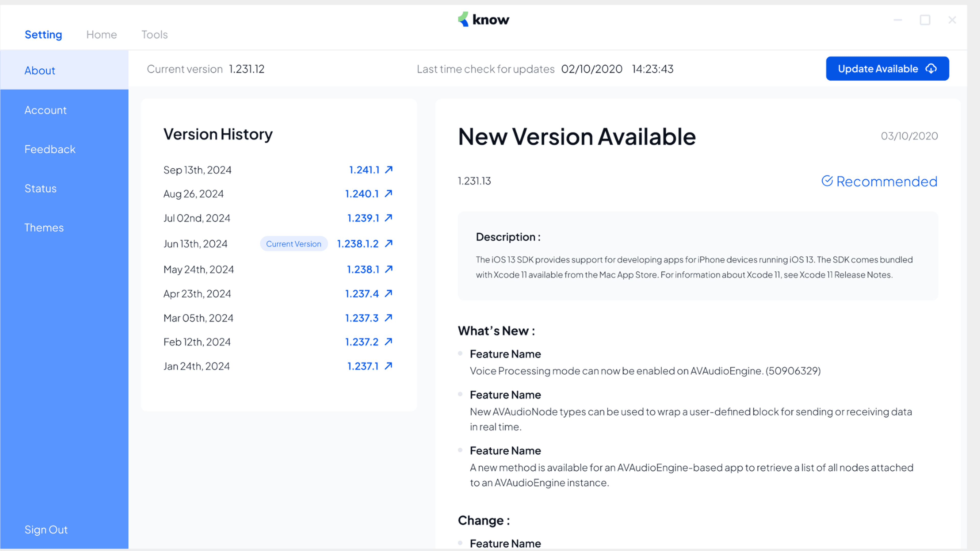Maximize the know window
The height and width of the screenshot is (551, 980).
tap(925, 20)
